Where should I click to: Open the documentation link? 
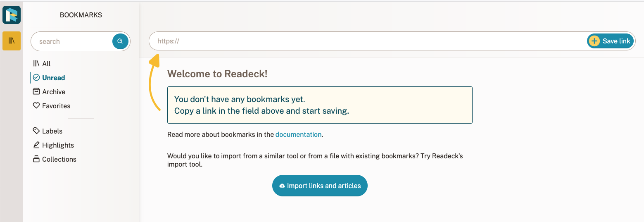pos(298,134)
